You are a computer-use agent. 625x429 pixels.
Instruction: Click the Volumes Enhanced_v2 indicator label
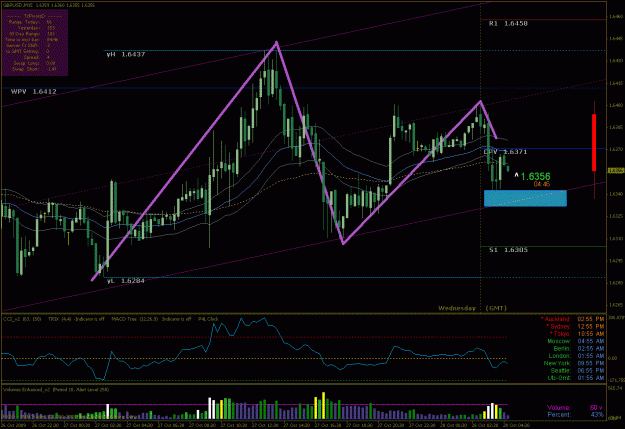[x=56, y=390]
